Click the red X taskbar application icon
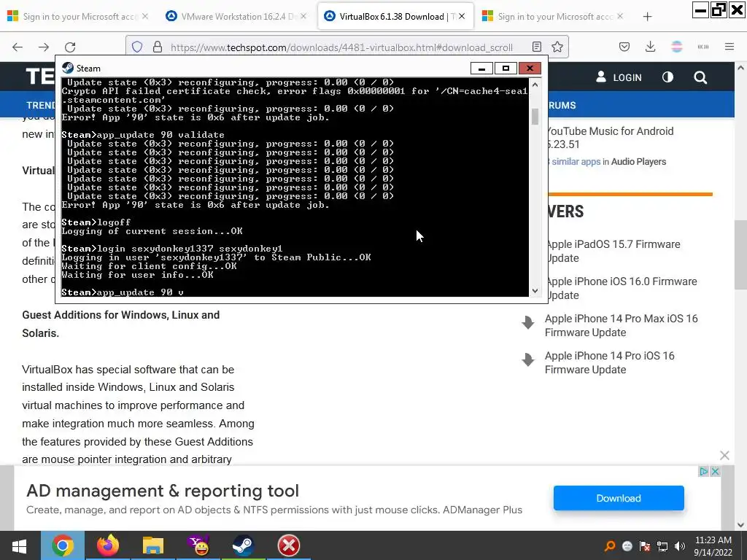Viewport: 747px width, 560px height. coord(289,545)
